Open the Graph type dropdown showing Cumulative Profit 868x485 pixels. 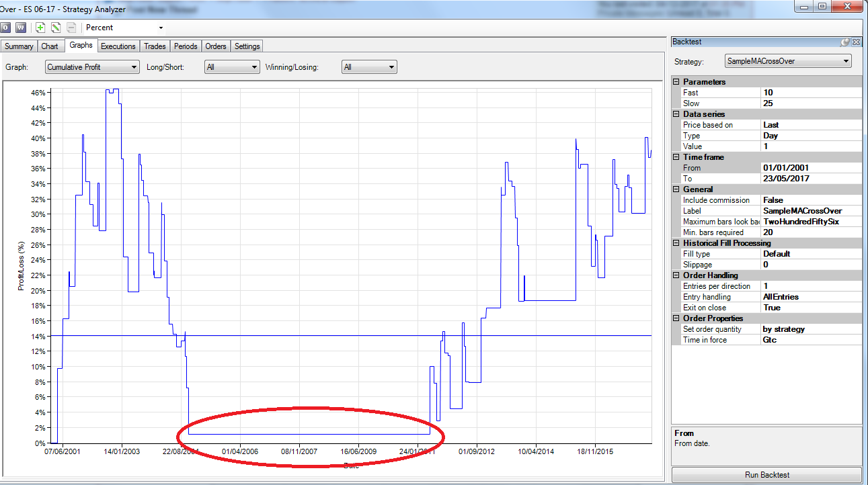tap(92, 67)
